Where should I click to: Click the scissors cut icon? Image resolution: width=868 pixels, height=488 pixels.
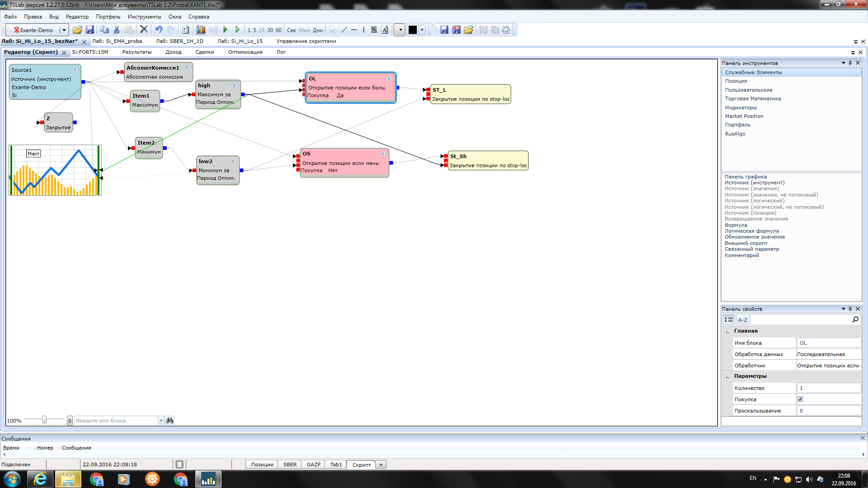pyautogui.click(x=117, y=30)
